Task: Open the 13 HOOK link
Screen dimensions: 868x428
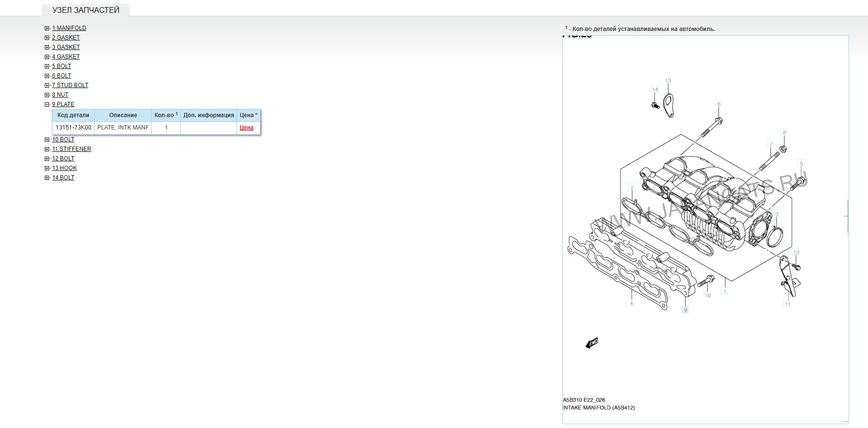Action: (64, 168)
